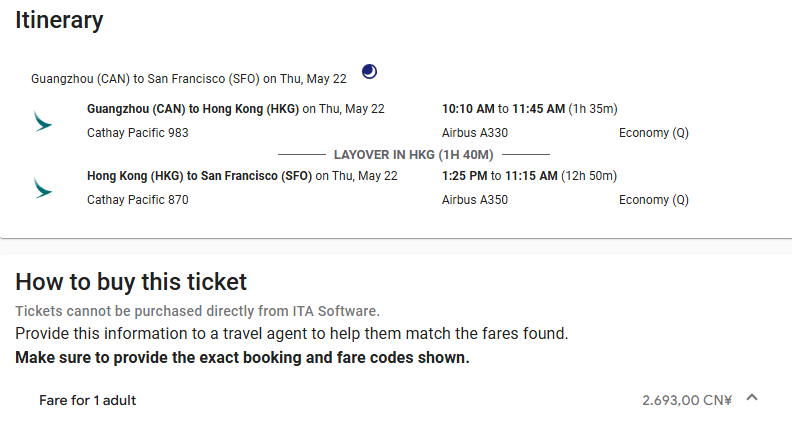This screenshot has height=422, width=792.
Task: Click Cathay Pacific logo for flight 870
Action: point(43,188)
